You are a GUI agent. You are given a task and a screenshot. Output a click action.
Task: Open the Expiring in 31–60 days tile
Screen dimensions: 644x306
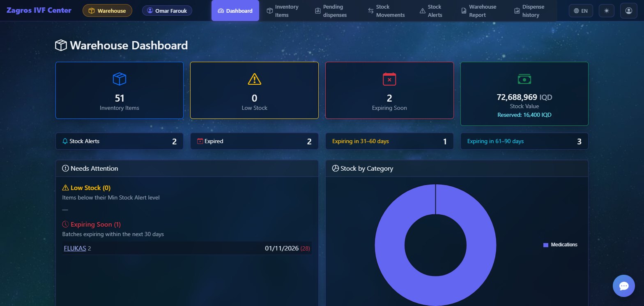coord(389,141)
